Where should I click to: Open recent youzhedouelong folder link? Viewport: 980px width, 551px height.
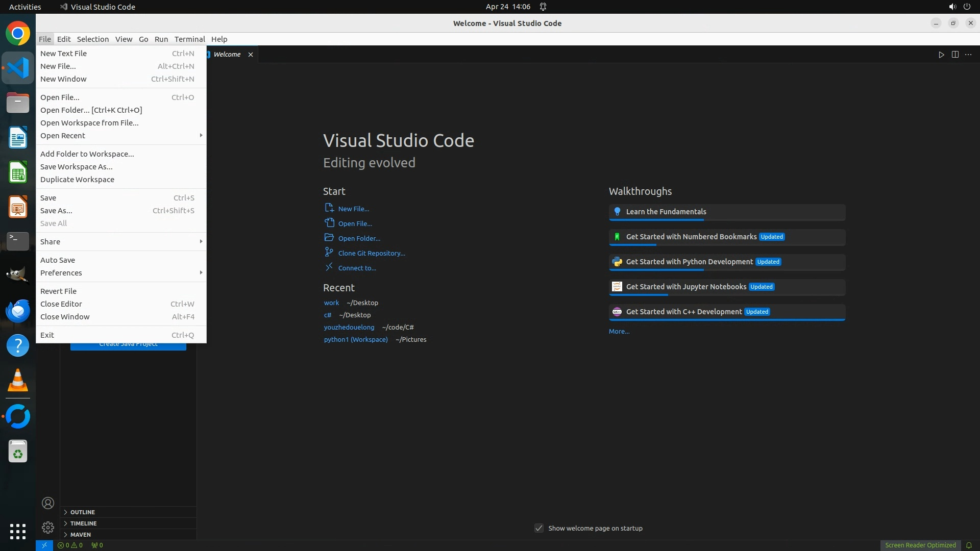click(349, 328)
